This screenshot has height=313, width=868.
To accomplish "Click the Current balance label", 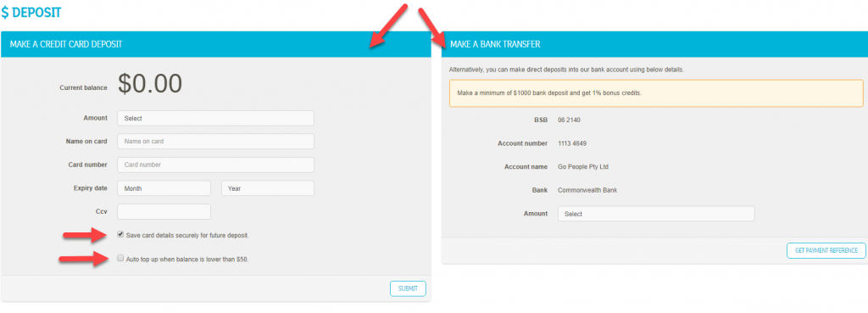I will click(84, 87).
